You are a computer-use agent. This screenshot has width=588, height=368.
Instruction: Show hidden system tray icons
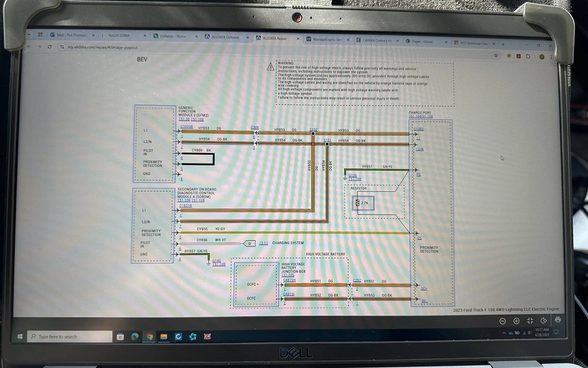504,333
